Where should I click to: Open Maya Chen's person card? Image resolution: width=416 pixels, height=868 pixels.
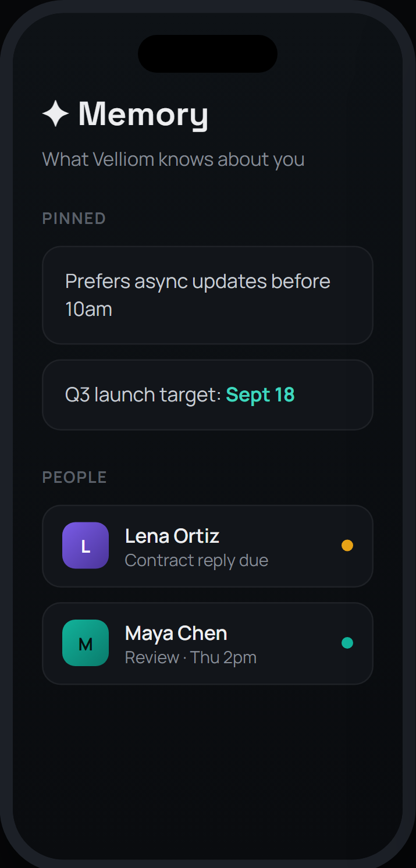(208, 643)
